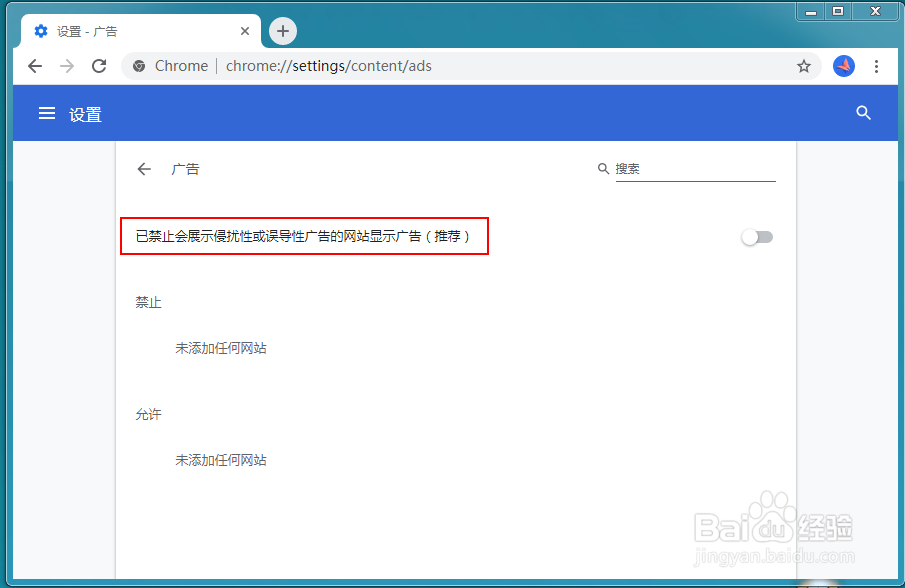Click 未添加任何网站 under 允许

click(x=221, y=460)
